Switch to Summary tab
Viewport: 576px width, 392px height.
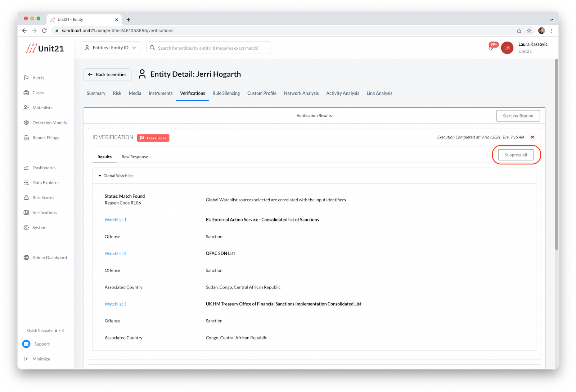tap(96, 93)
